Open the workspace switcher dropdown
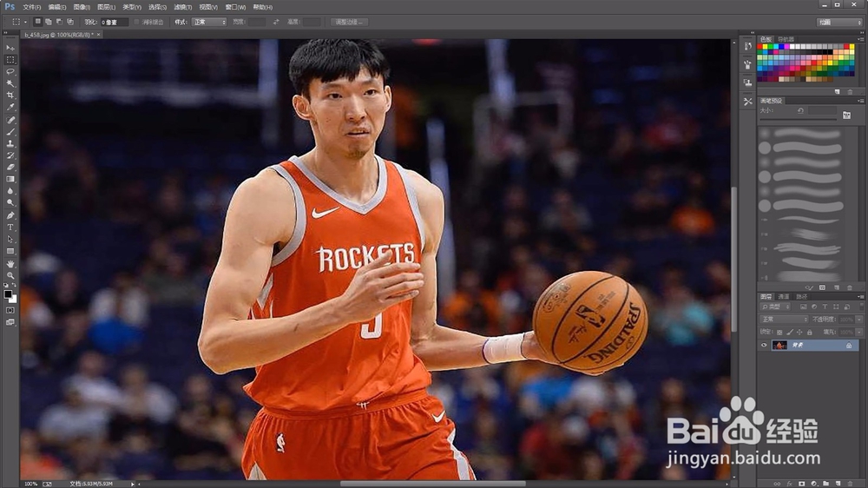 (839, 23)
